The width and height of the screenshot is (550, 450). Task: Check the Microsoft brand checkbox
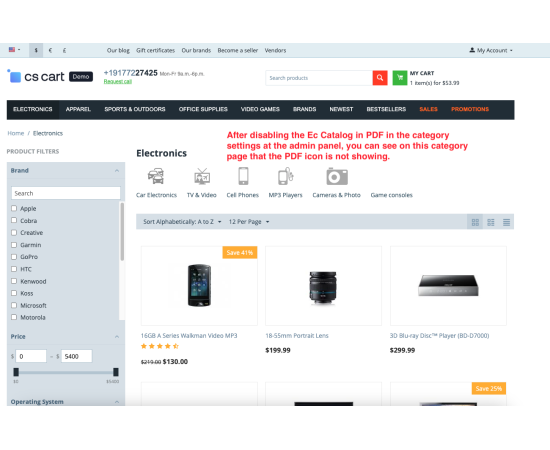pyautogui.click(x=14, y=305)
